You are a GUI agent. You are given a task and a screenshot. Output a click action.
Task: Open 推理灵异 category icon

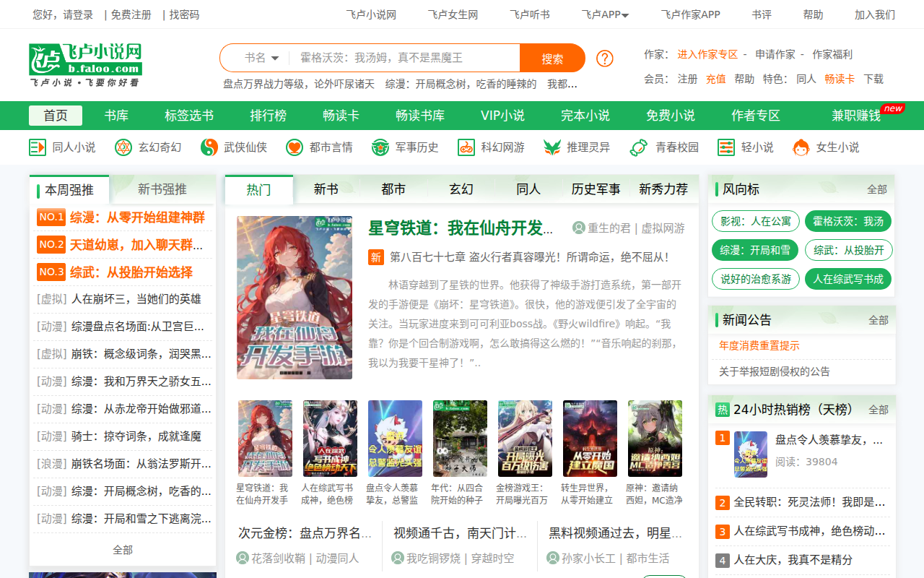click(552, 147)
